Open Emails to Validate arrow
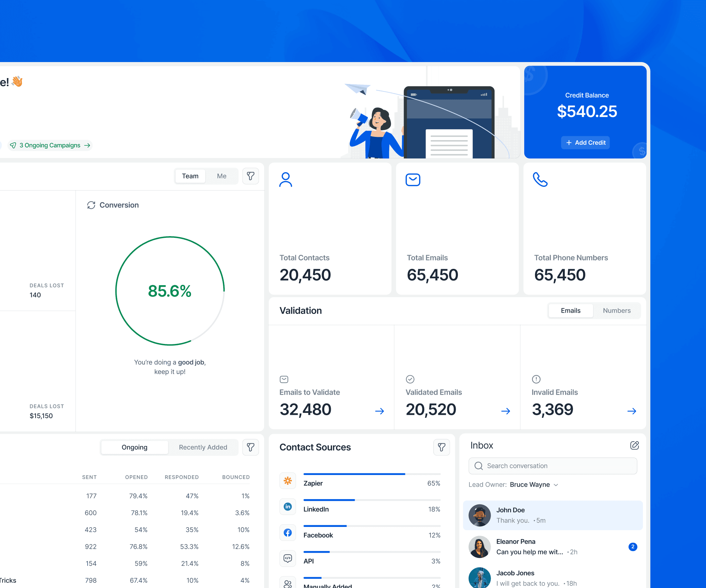The height and width of the screenshot is (588, 706). (x=379, y=411)
